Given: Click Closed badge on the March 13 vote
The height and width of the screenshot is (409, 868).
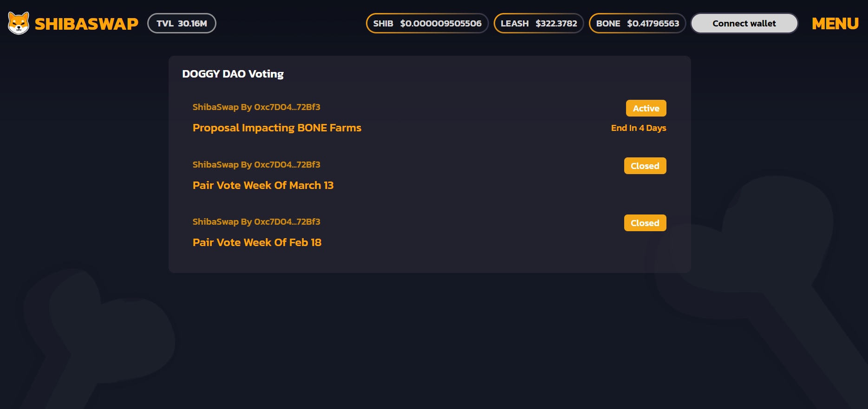Looking at the screenshot, I should 645,166.
